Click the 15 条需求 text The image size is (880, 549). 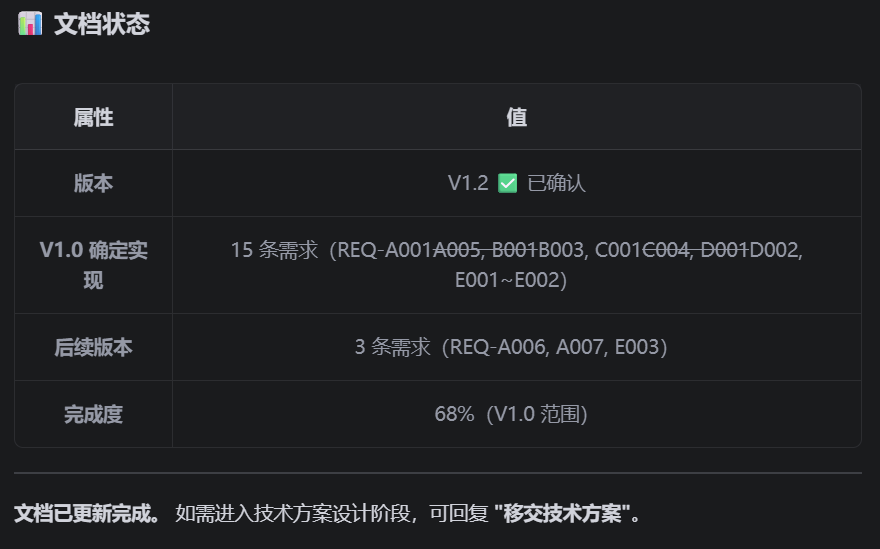point(274,250)
